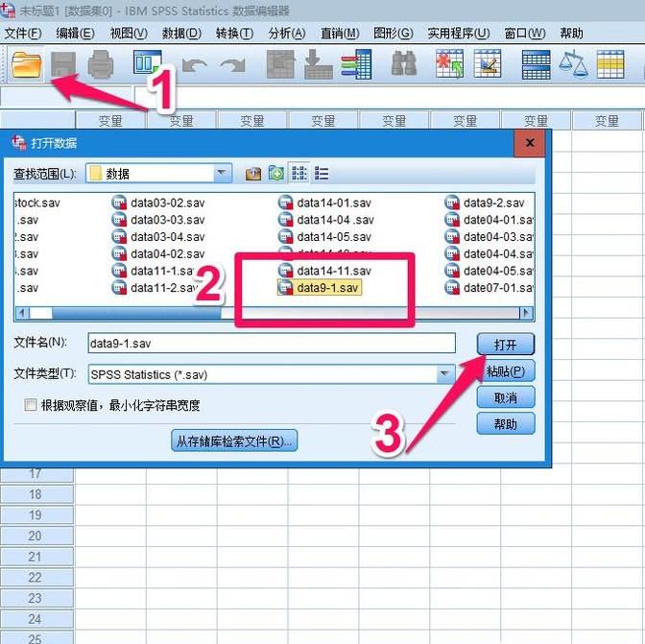This screenshot has height=644, width=645.
Task: Open the 实用程序(U) menu
Action: click(x=459, y=33)
